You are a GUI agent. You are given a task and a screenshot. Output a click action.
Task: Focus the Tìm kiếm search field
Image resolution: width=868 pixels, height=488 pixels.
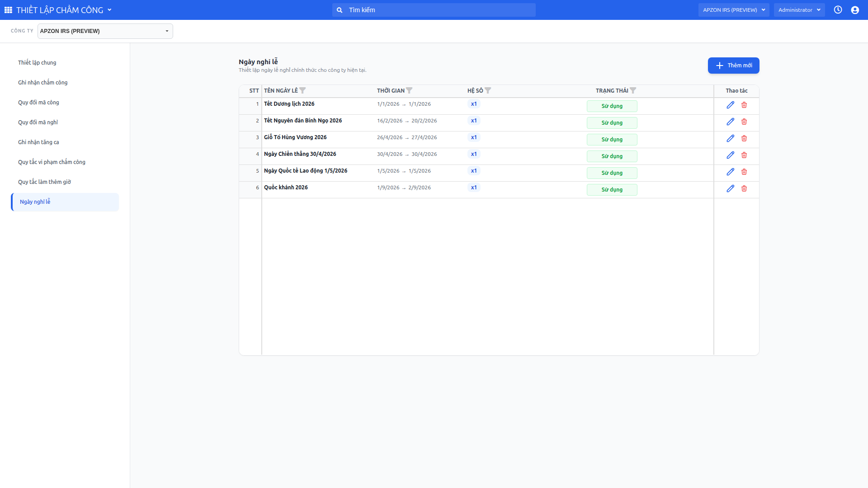pyautogui.click(x=434, y=10)
